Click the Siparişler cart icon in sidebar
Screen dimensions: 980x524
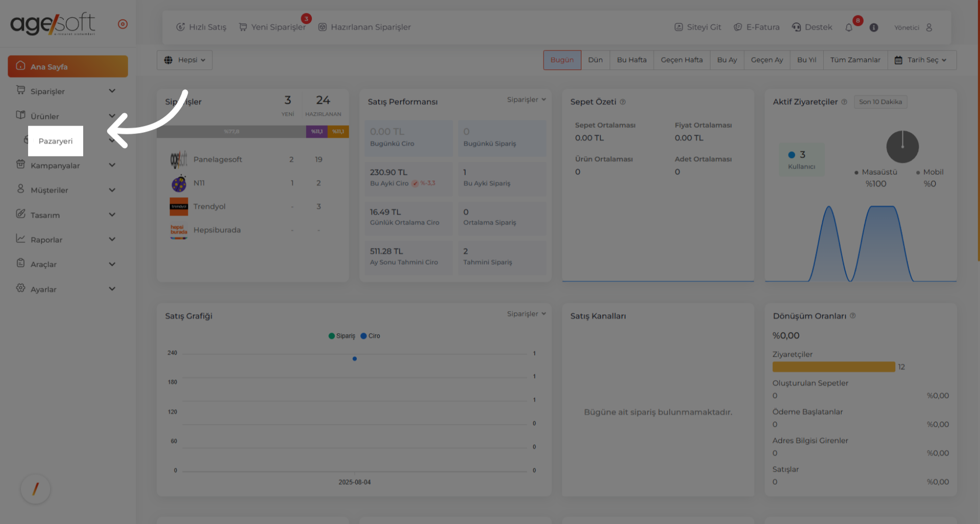click(x=20, y=90)
